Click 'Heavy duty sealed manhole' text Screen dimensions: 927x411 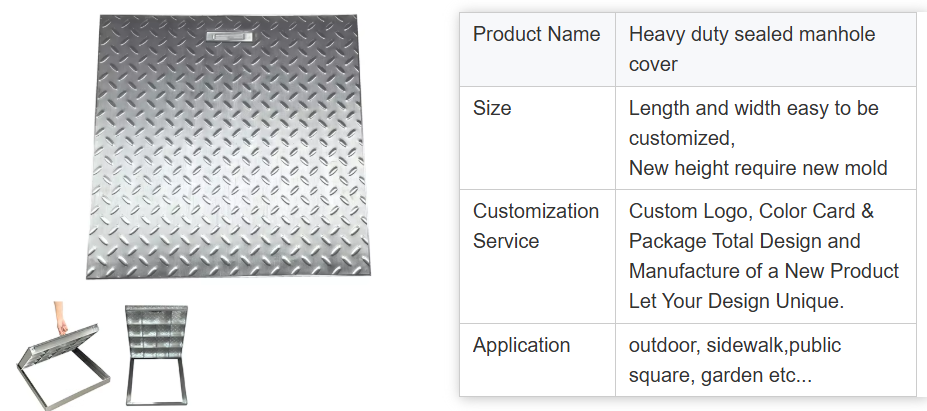point(752,34)
